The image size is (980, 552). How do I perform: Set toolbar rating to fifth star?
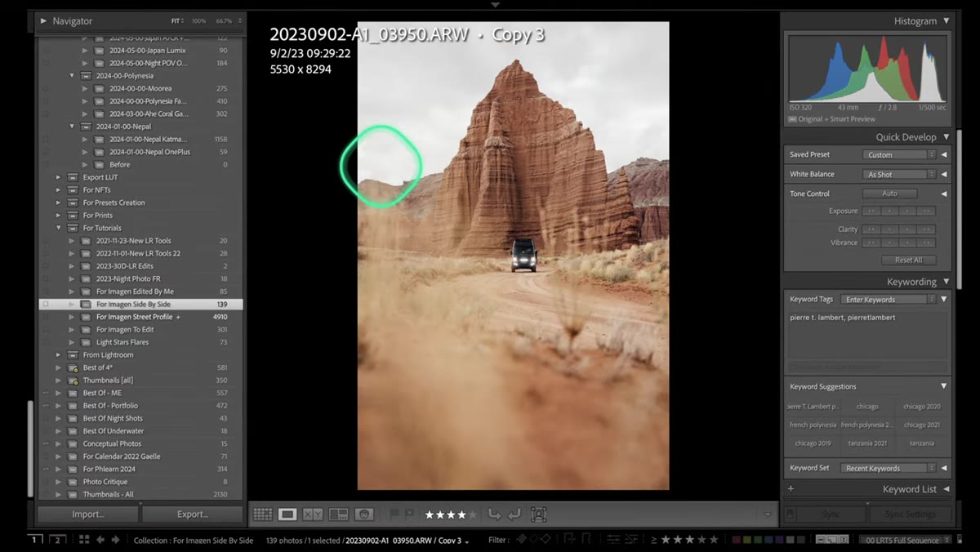point(471,514)
